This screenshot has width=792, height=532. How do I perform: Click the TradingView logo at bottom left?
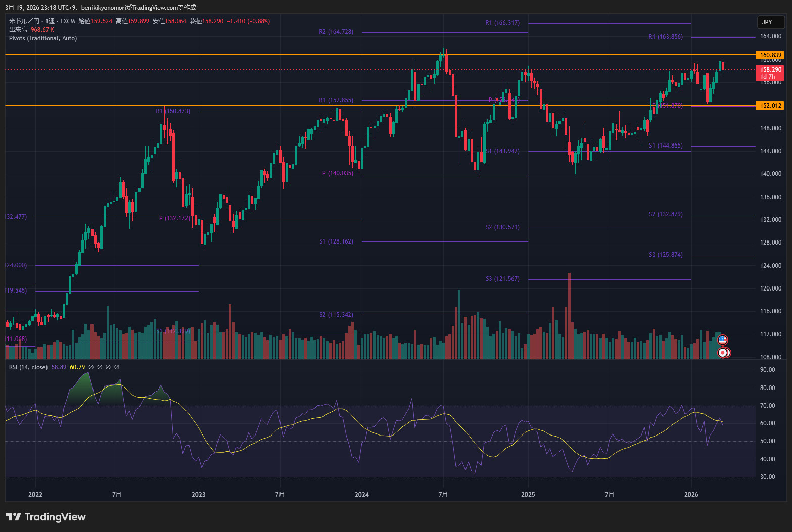[46, 517]
